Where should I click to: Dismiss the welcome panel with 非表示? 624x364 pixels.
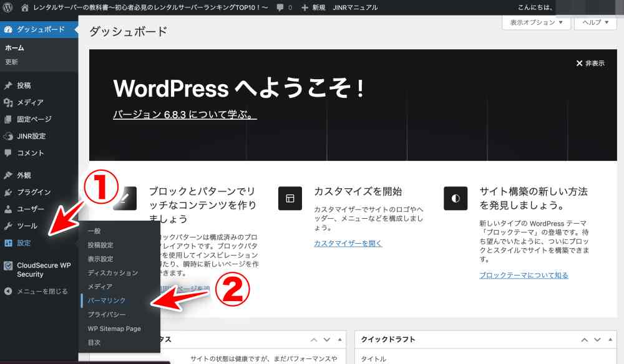pyautogui.click(x=590, y=64)
